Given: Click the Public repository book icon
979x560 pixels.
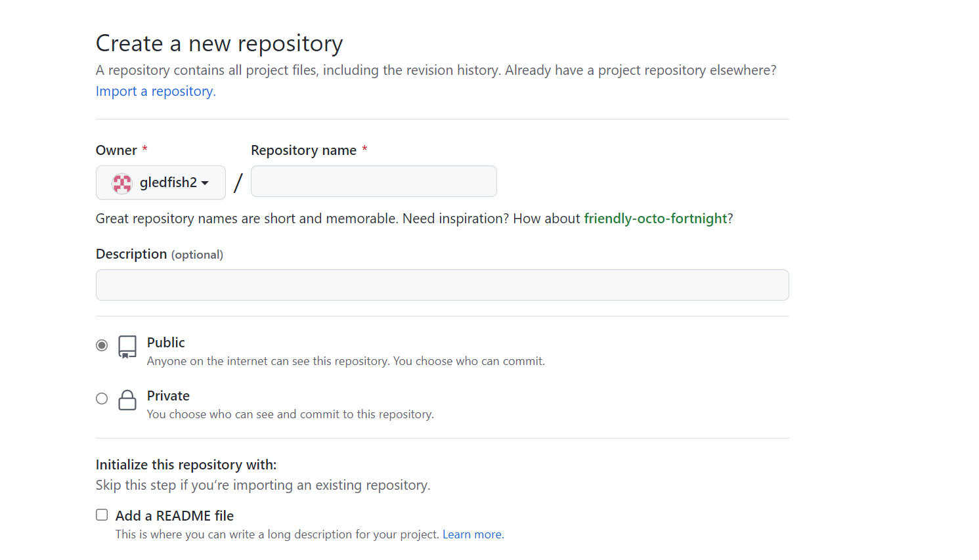Looking at the screenshot, I should coord(127,347).
